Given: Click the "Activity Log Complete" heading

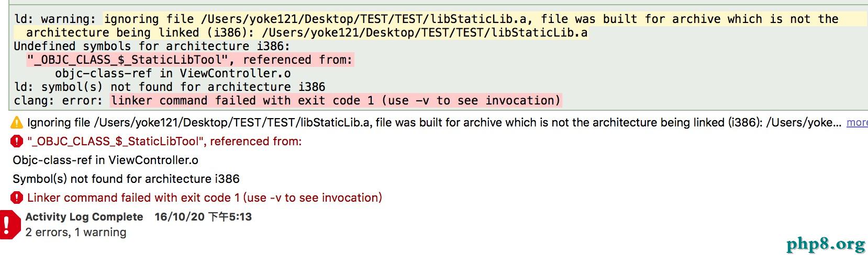Looking at the screenshot, I should (x=84, y=217).
